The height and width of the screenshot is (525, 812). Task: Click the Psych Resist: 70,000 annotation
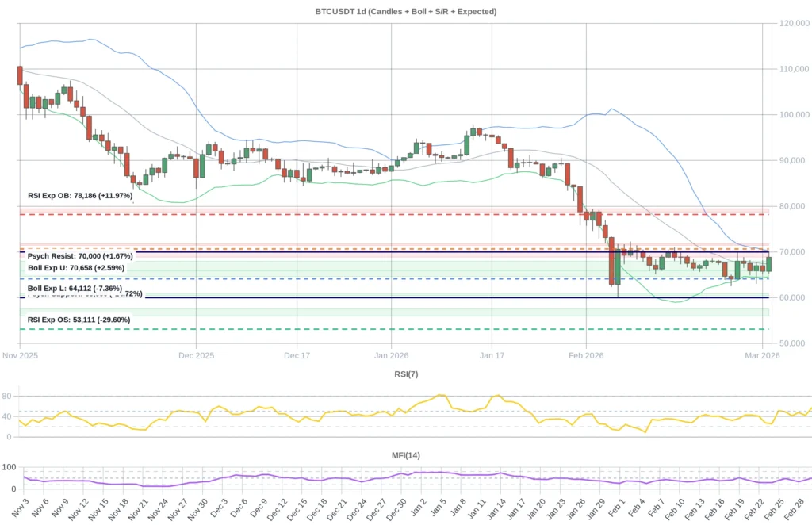coord(79,256)
